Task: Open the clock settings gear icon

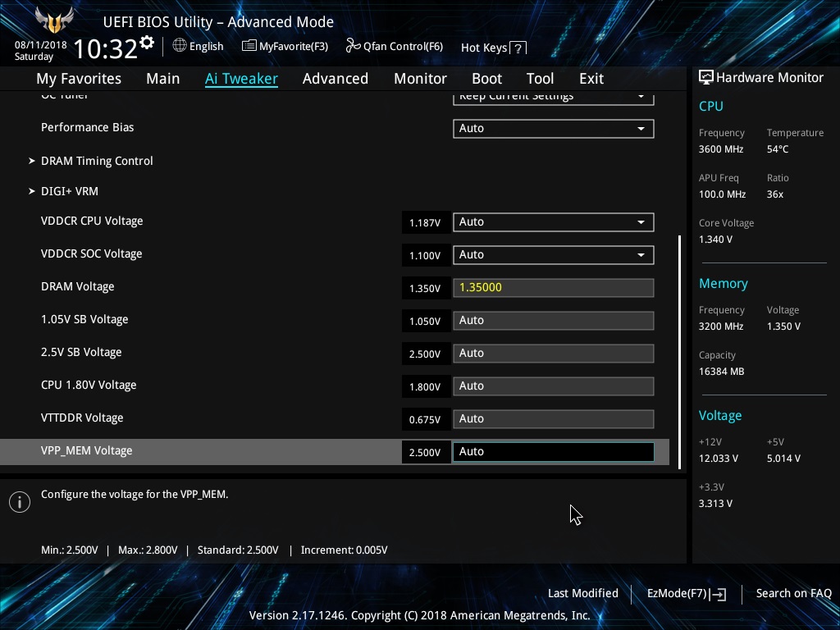Action: (147, 43)
